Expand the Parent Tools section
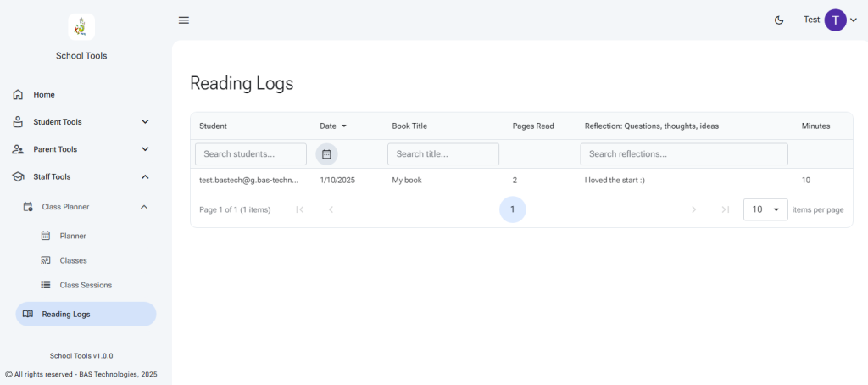Viewport: 868px width, 385px height. point(81,149)
